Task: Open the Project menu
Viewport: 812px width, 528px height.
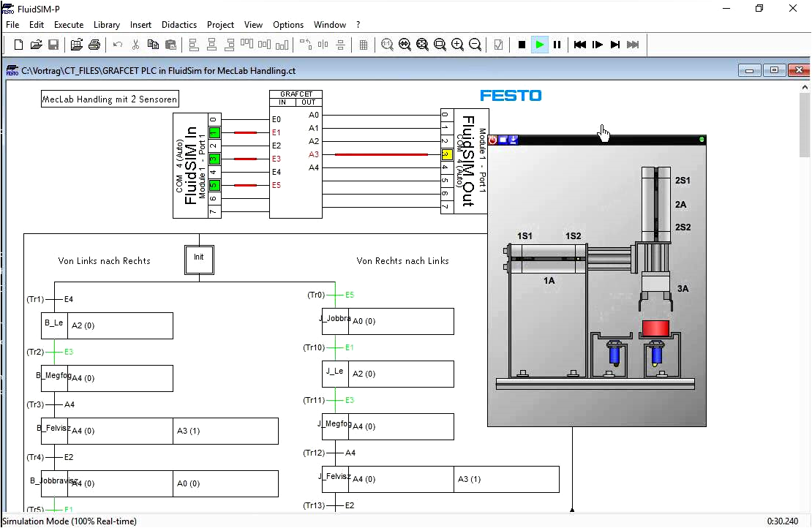Action: (221, 25)
